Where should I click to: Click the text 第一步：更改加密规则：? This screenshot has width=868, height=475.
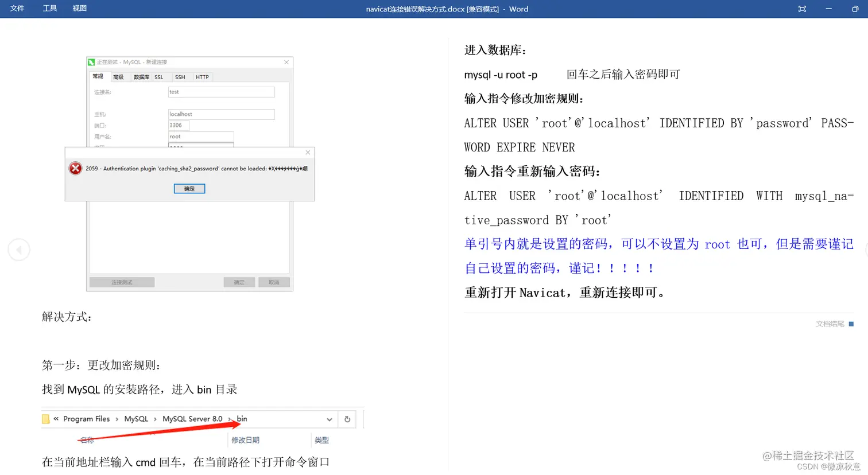[102, 365]
